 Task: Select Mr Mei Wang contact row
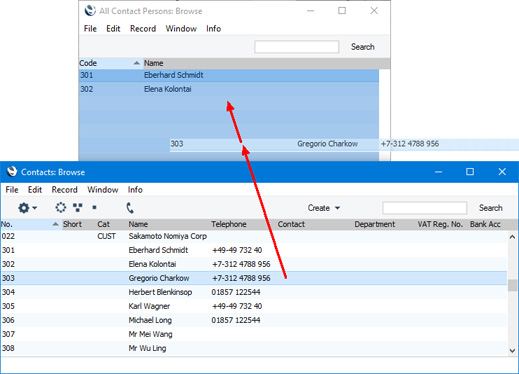point(254,334)
